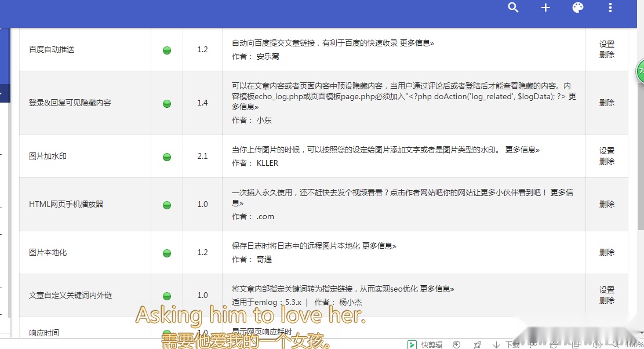Open the three-dot more options menu
The height and width of the screenshot is (349, 644).
pyautogui.click(x=610, y=8)
